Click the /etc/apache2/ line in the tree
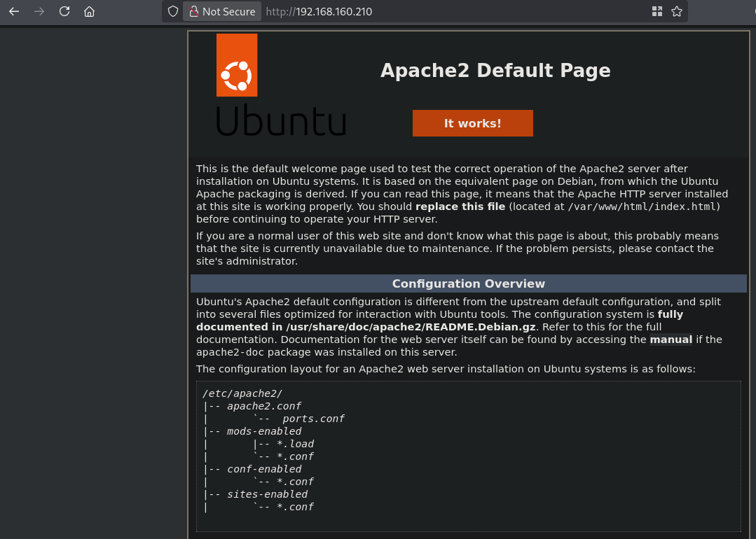 coord(242,393)
